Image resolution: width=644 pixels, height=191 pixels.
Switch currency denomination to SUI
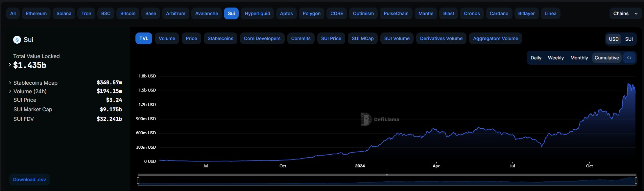629,39
